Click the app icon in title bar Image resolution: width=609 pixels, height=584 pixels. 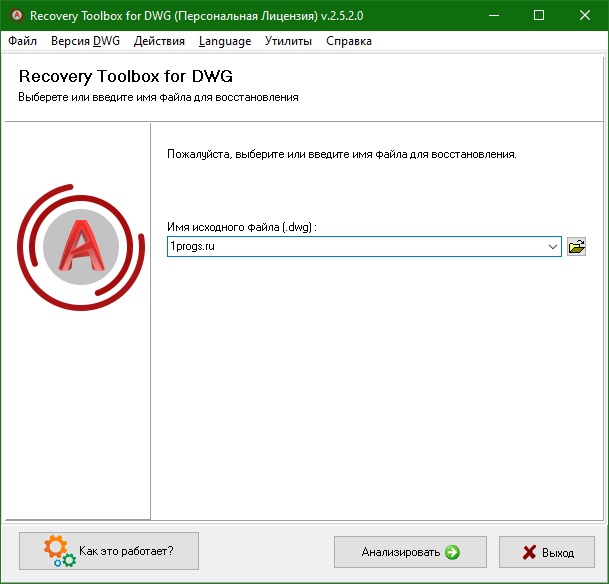[17, 16]
